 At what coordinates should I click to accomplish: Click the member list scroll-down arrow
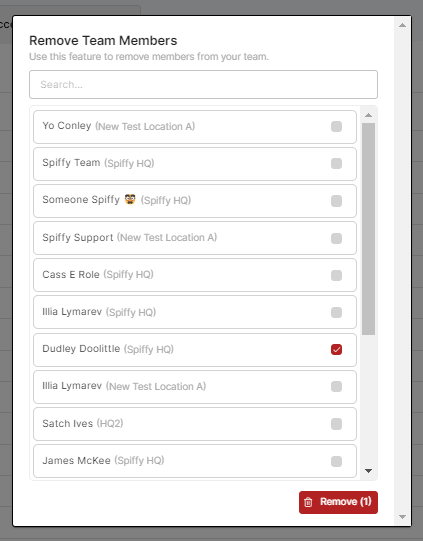click(x=368, y=471)
